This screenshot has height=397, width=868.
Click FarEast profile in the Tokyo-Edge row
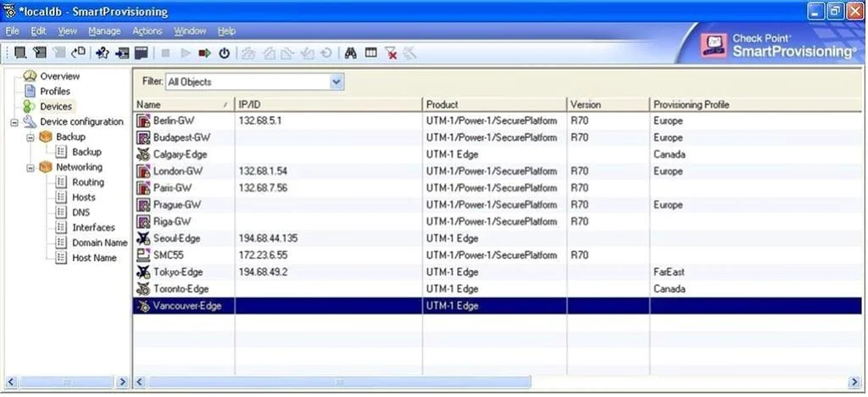tap(669, 271)
